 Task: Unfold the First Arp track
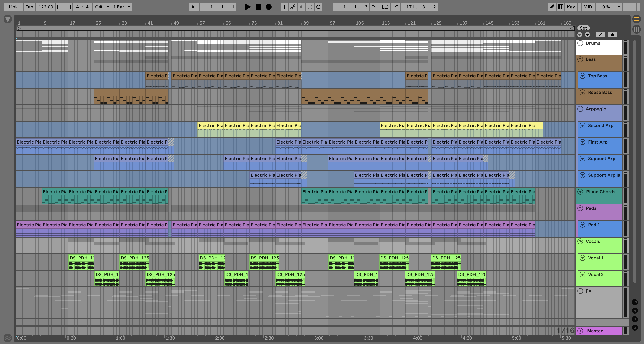pos(582,142)
